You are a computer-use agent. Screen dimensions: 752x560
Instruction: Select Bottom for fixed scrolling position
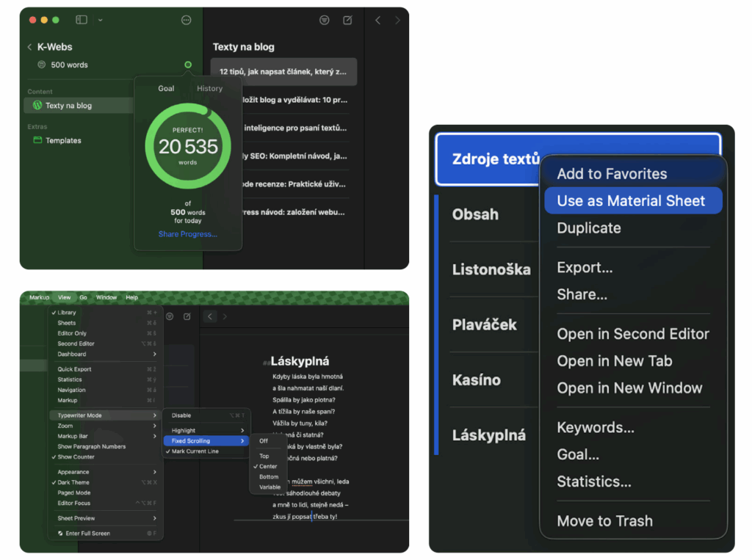(x=269, y=477)
